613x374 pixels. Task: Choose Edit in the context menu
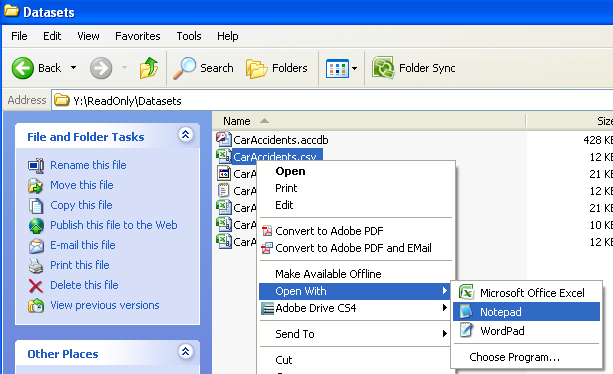tap(356, 205)
